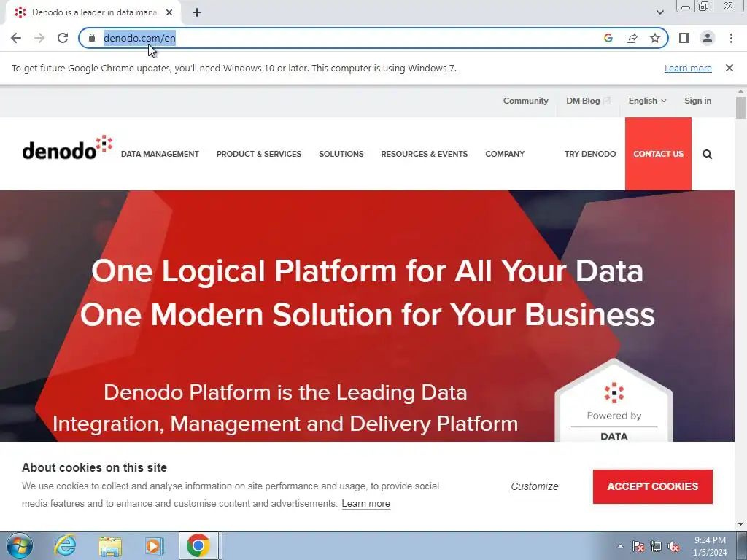Click the muted volume tray icon
The height and width of the screenshot is (560, 747).
673,546
